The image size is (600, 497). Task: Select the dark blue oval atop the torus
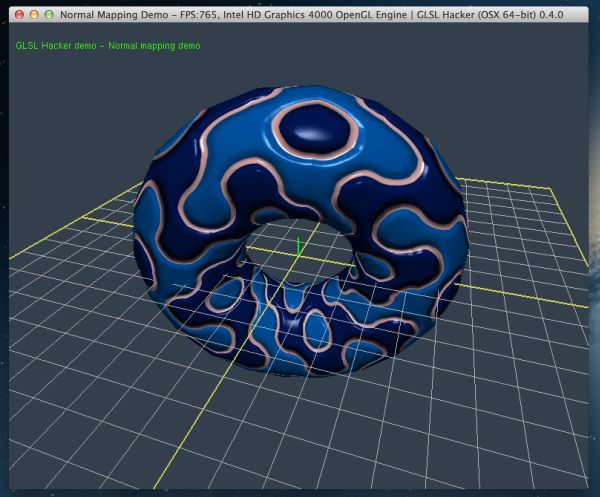(313, 128)
